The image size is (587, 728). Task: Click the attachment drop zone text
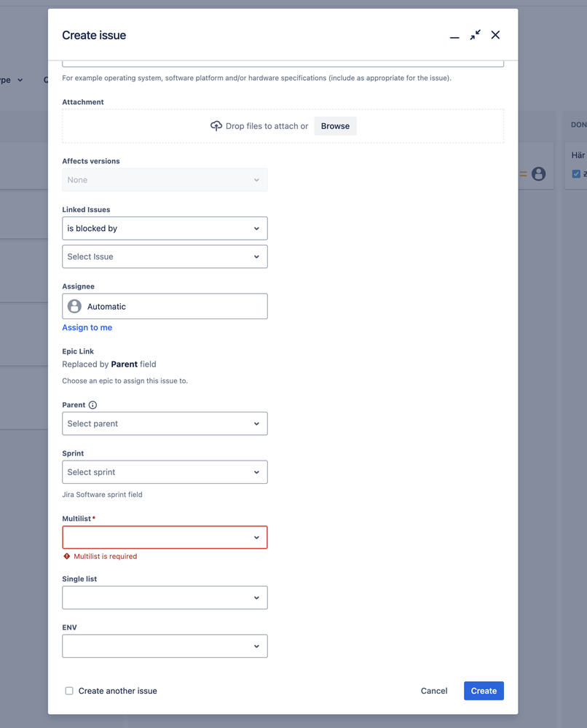267,126
